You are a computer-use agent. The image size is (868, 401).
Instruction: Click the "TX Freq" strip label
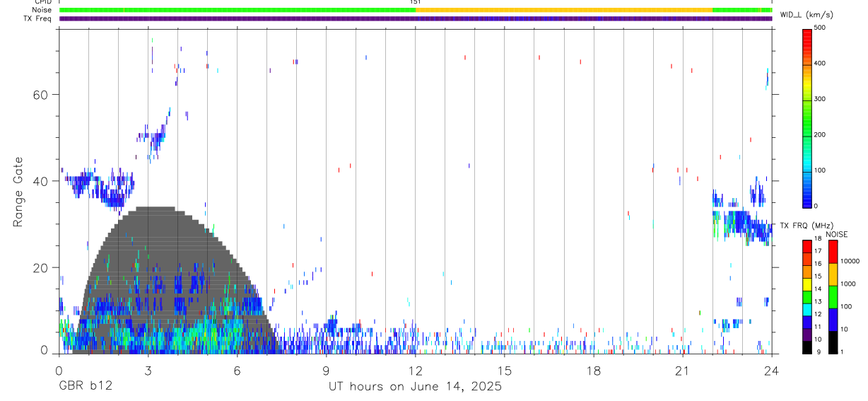coord(38,18)
